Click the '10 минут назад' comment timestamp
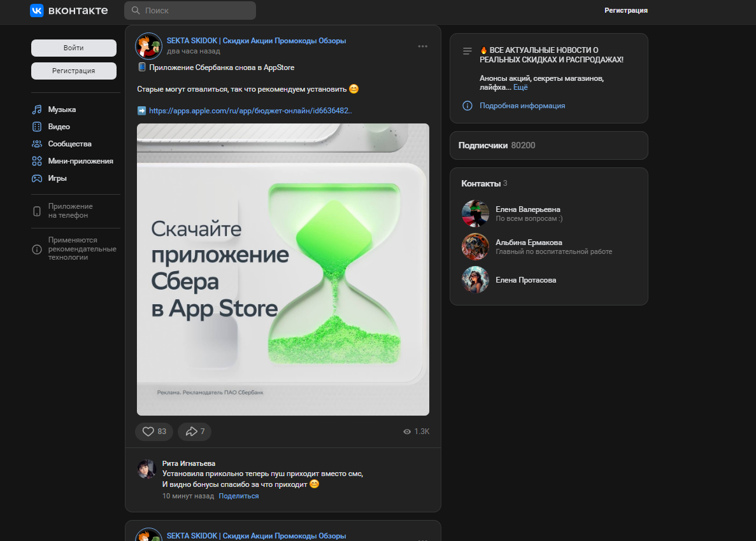The image size is (756, 541). (188, 496)
